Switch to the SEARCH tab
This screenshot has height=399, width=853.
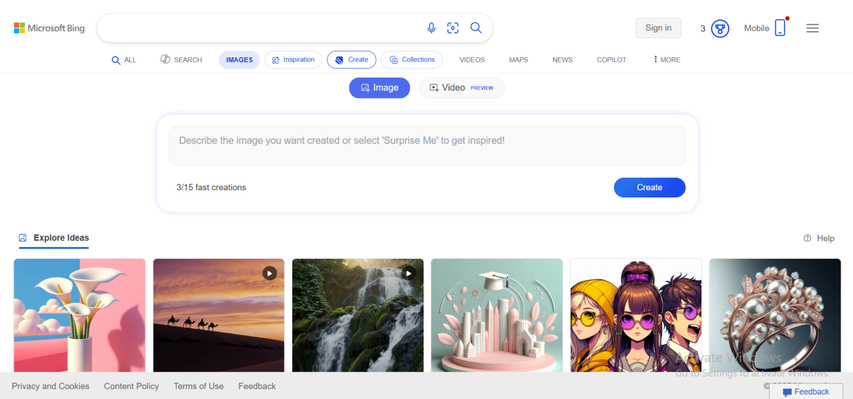coord(181,59)
